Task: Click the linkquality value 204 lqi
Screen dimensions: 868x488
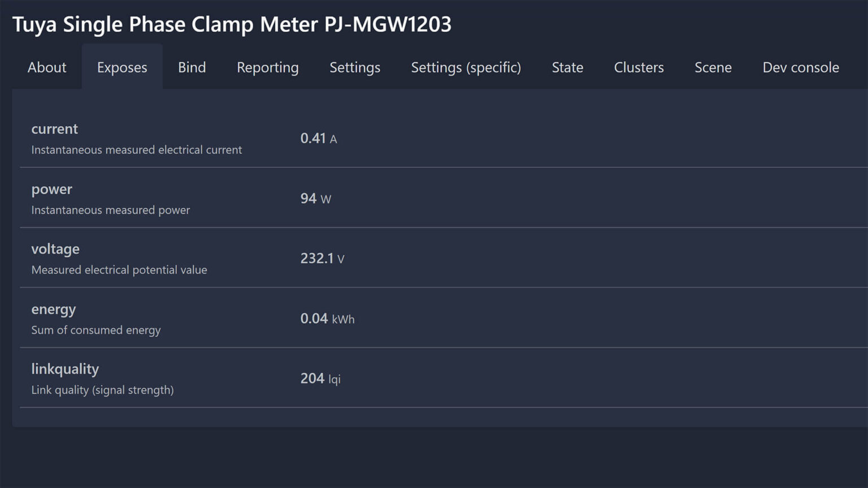Action: tap(320, 378)
